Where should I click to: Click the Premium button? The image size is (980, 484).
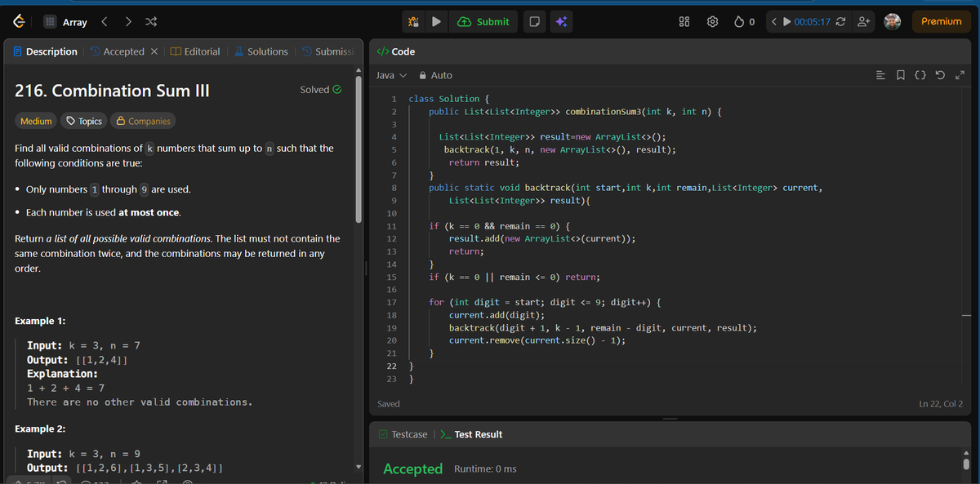pyautogui.click(x=942, y=22)
